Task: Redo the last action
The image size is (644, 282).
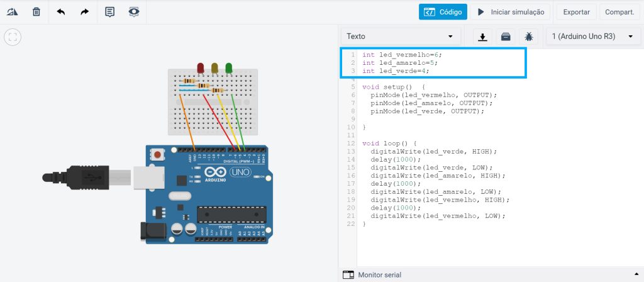Action: click(x=85, y=12)
